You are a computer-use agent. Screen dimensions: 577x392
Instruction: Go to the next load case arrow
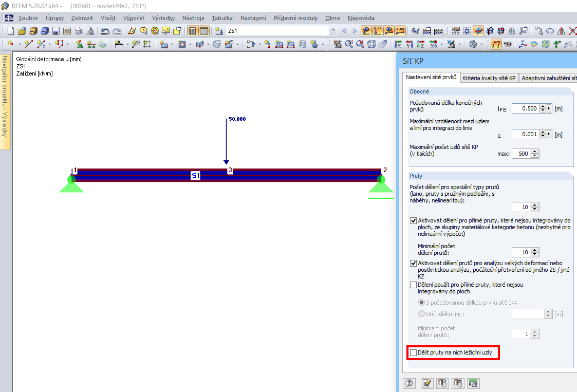355,31
